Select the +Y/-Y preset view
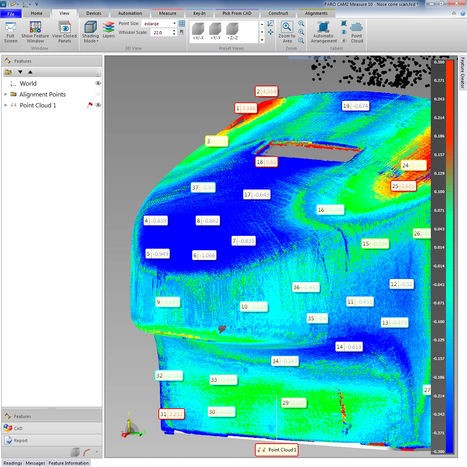 click(x=215, y=31)
